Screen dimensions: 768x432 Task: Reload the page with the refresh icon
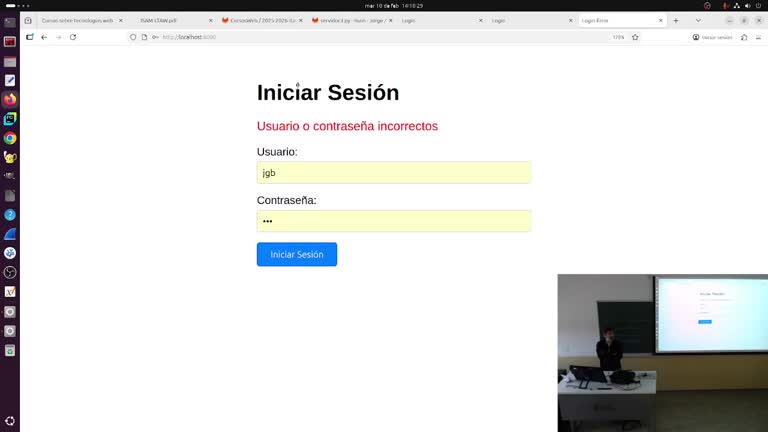click(x=73, y=37)
